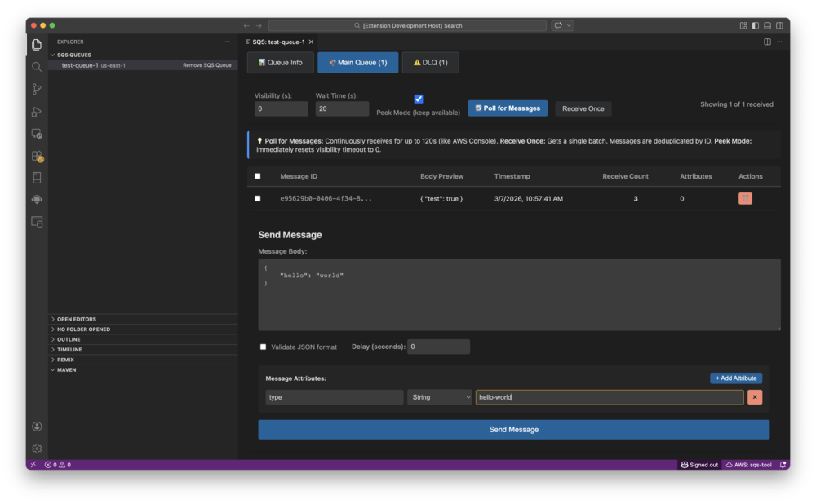816x504 pixels.
Task: Tick the select-all checkbox in the table header
Action: (x=258, y=176)
